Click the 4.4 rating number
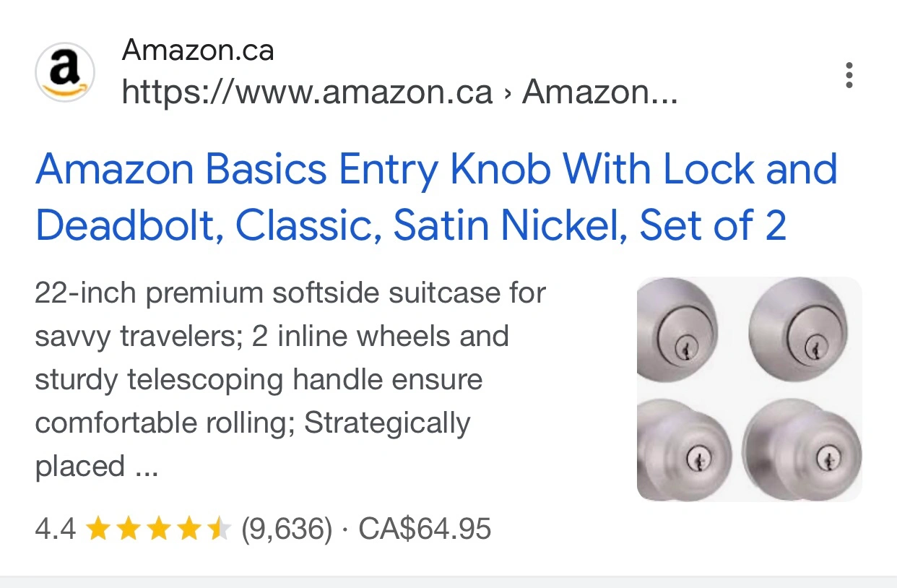Screen dimensions: 897x588 (55, 529)
